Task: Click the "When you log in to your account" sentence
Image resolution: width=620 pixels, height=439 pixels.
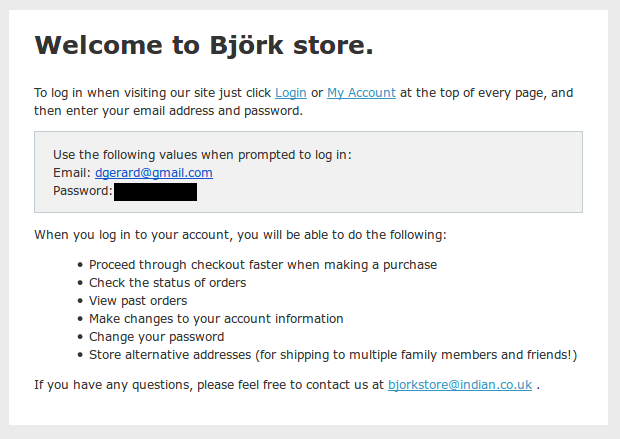Action: [240, 235]
